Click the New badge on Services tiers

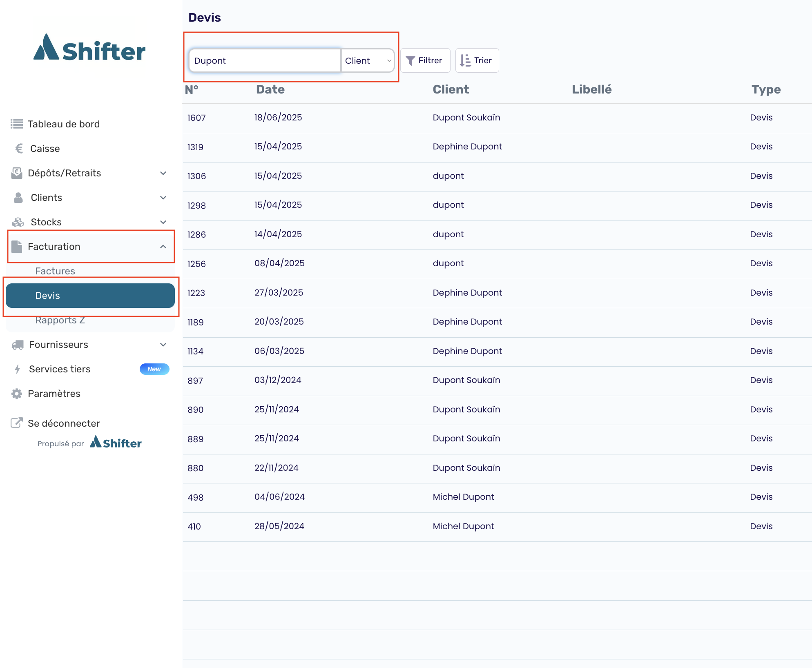click(154, 369)
